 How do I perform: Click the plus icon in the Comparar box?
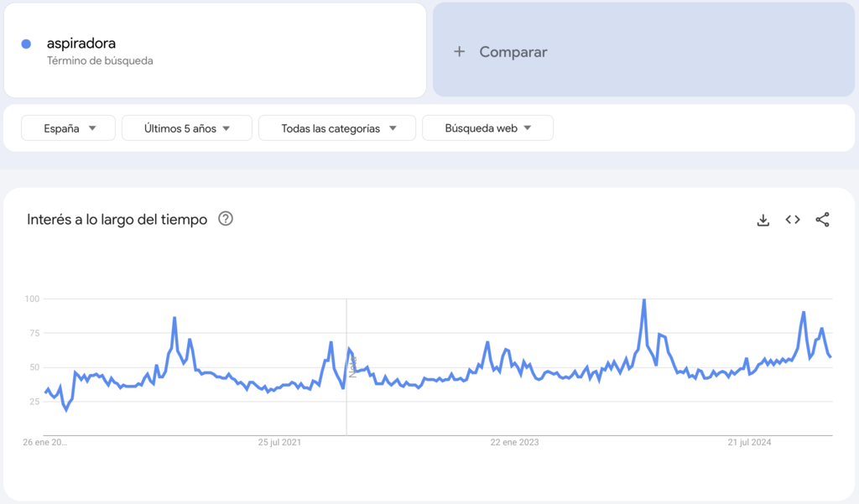pos(459,51)
